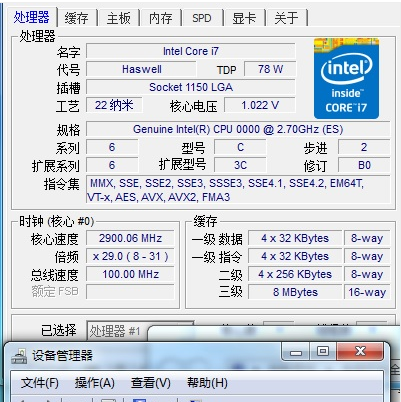Select the 内存 tab
Viewport: 401px width, 402px height.
tap(161, 18)
